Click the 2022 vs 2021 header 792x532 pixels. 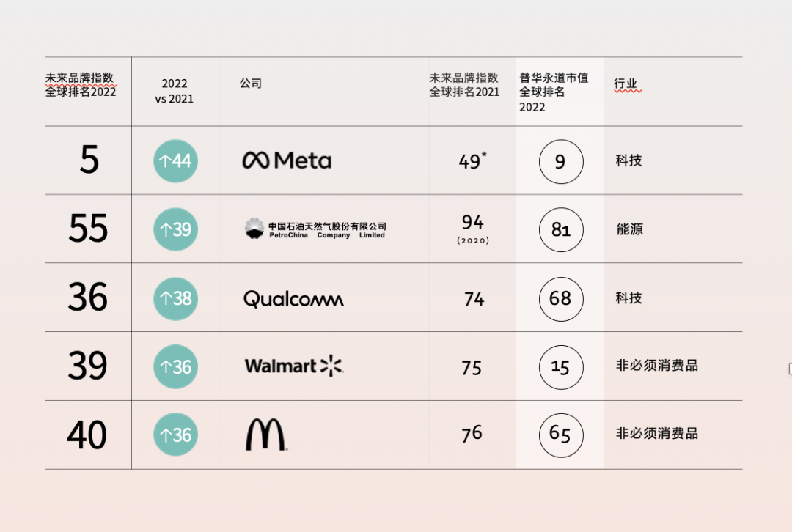(x=175, y=91)
